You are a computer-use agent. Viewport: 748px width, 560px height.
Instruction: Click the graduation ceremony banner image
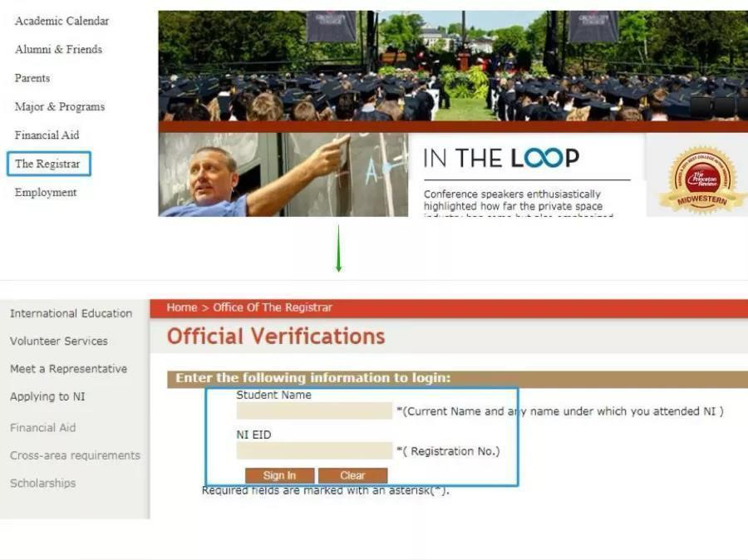(x=453, y=66)
